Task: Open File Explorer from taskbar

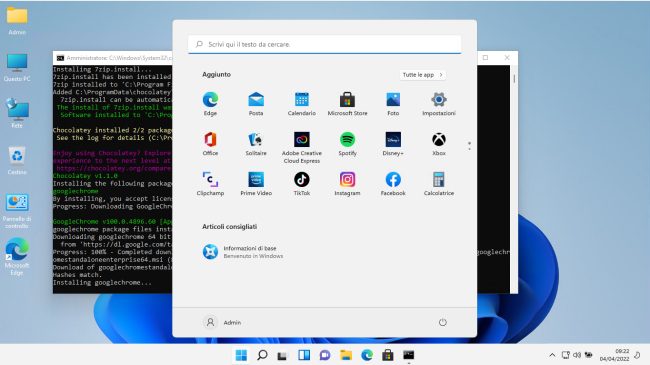Action: (x=346, y=355)
